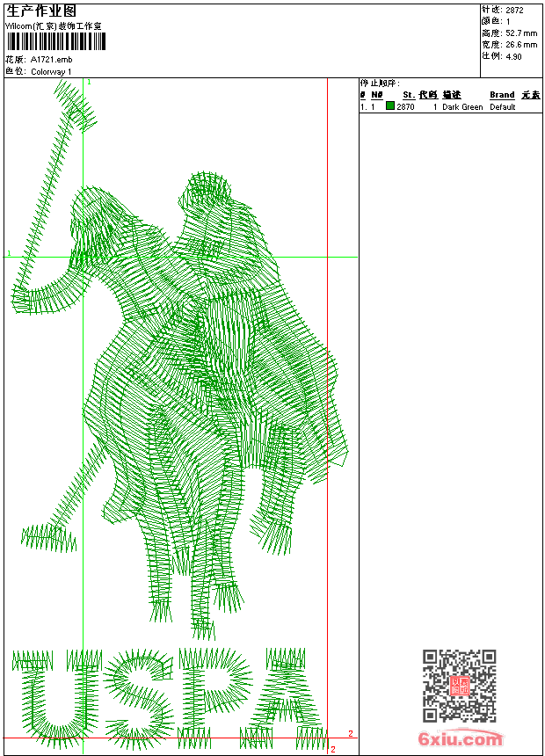Viewport: 545px width, 756px height.
Task: Click the N# column header
Action: pos(377,95)
